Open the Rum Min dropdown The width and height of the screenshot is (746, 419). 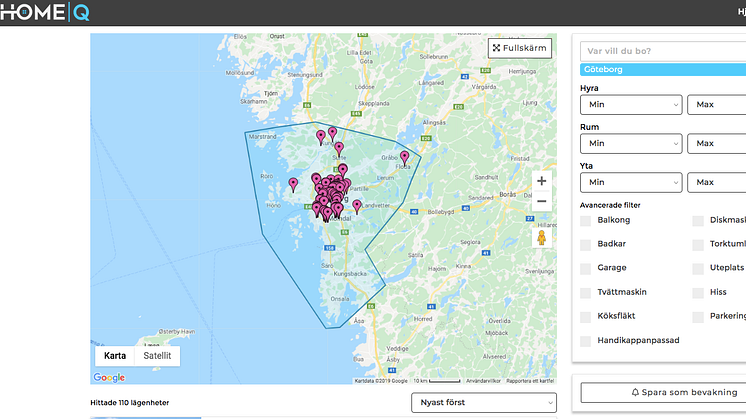631,144
